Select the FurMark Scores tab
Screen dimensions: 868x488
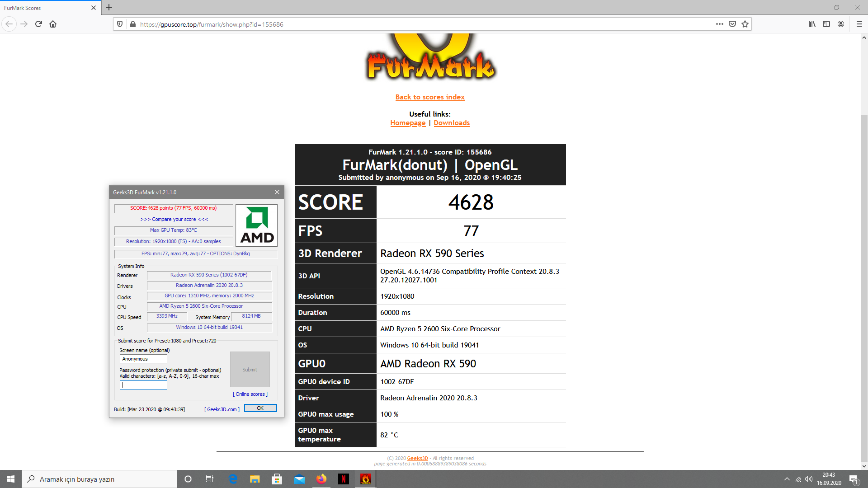(x=50, y=8)
